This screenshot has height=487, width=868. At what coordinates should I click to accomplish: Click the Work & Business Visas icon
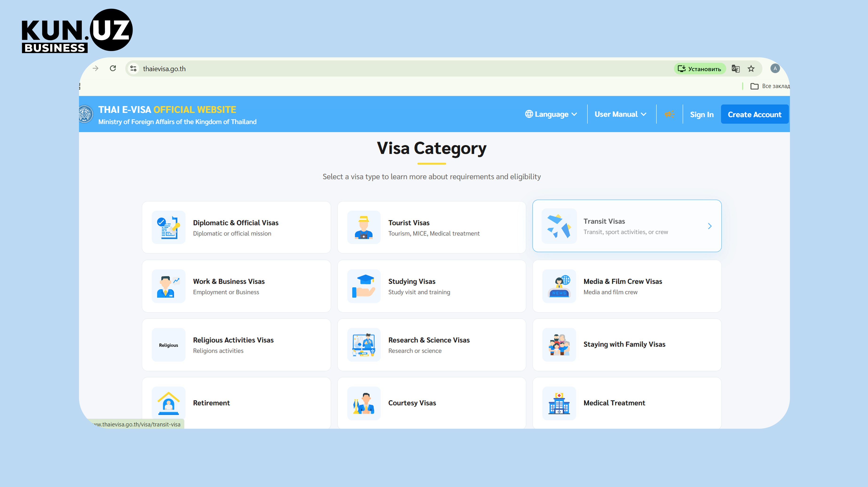pos(169,286)
